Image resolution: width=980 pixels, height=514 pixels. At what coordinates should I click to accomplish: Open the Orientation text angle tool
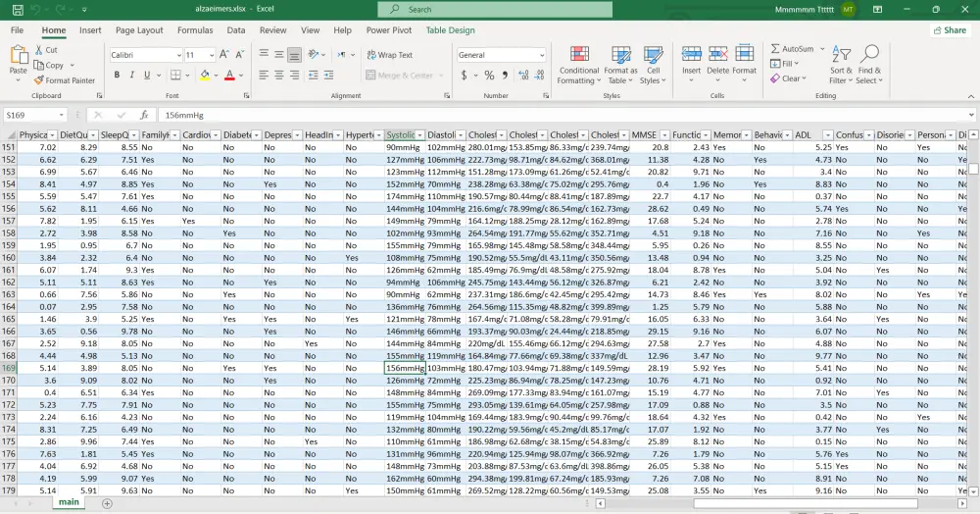point(314,55)
